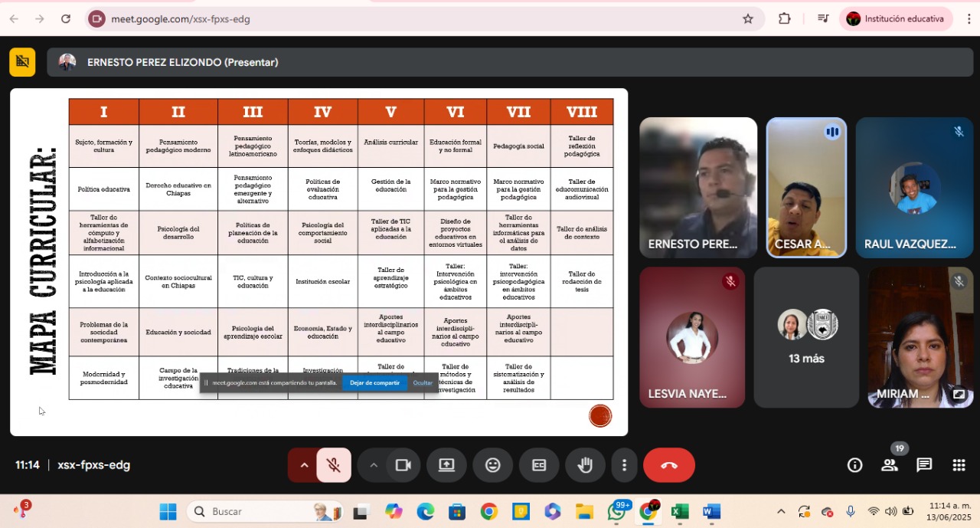This screenshot has width=980, height=528.
Task: Click the "Análisis curricular" cell
Action: coord(390,146)
